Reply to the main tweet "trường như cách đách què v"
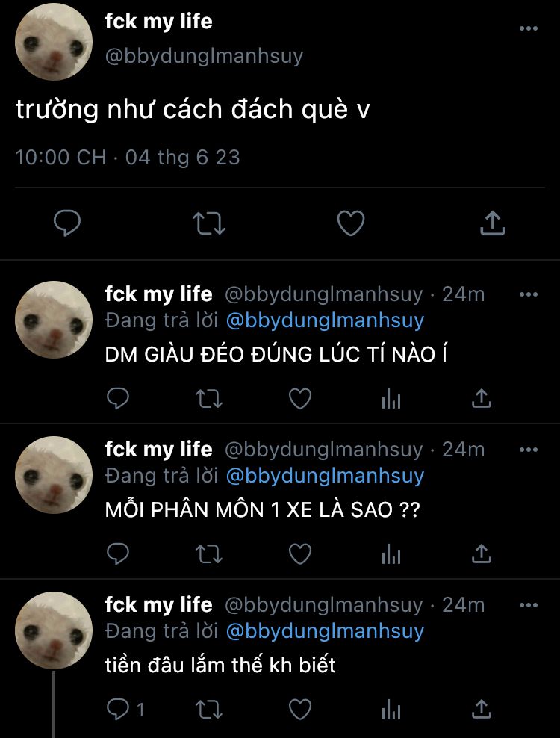 pos(67,223)
